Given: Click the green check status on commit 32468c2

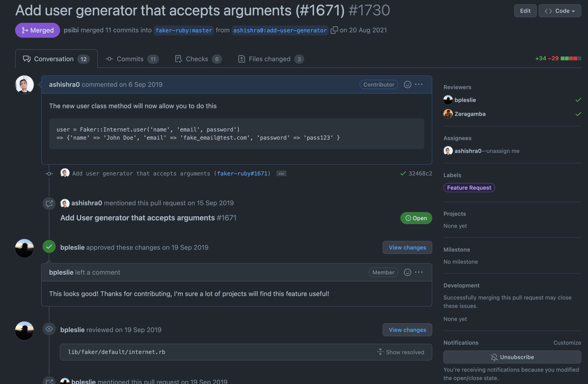Looking at the screenshot, I should [403, 173].
